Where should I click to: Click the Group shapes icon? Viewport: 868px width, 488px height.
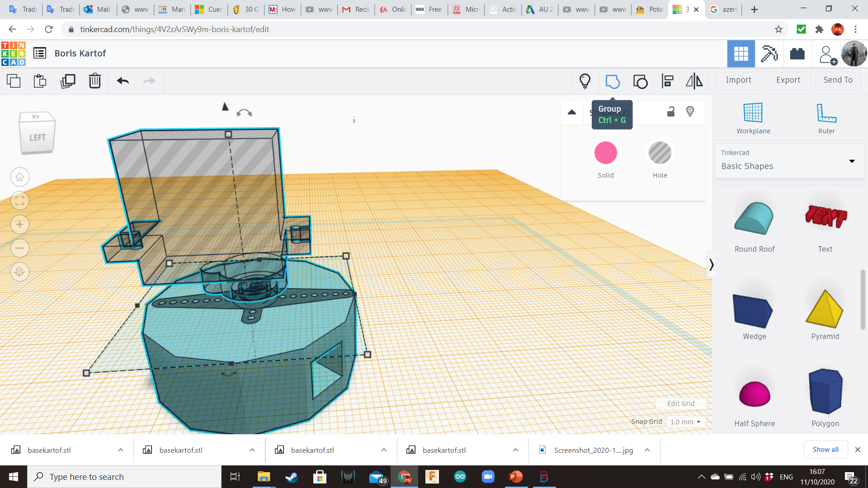pyautogui.click(x=613, y=81)
